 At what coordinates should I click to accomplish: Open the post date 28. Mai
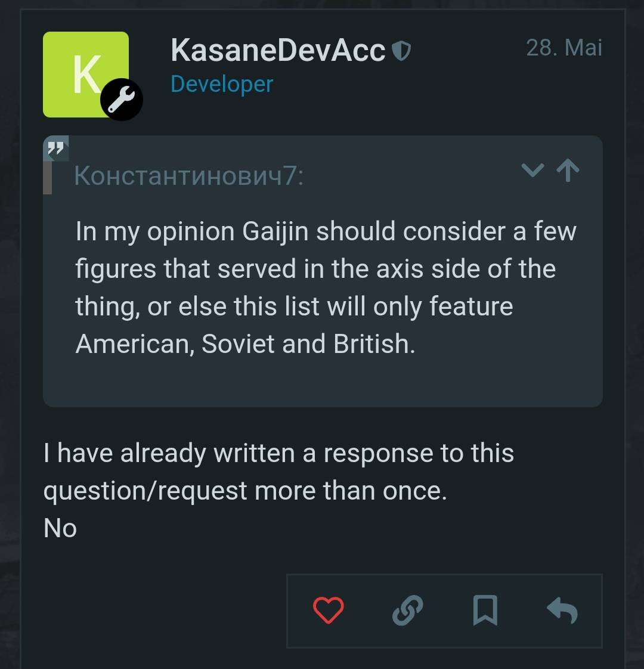(x=563, y=48)
